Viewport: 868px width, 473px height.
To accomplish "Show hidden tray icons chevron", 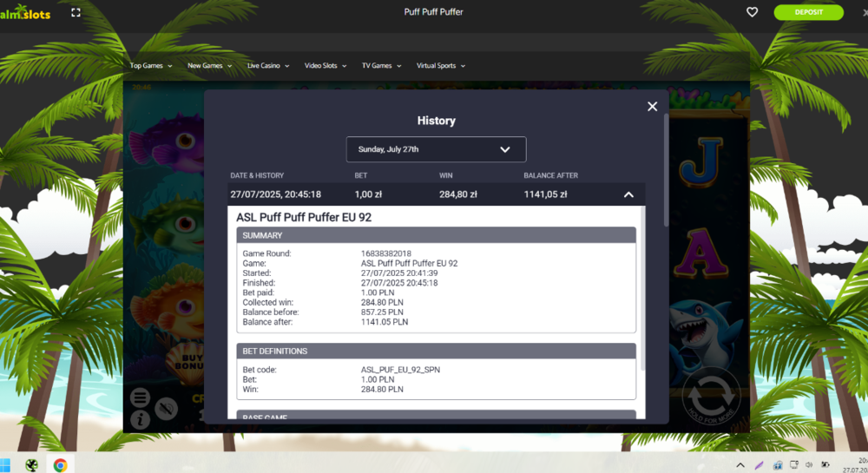I will [x=740, y=465].
